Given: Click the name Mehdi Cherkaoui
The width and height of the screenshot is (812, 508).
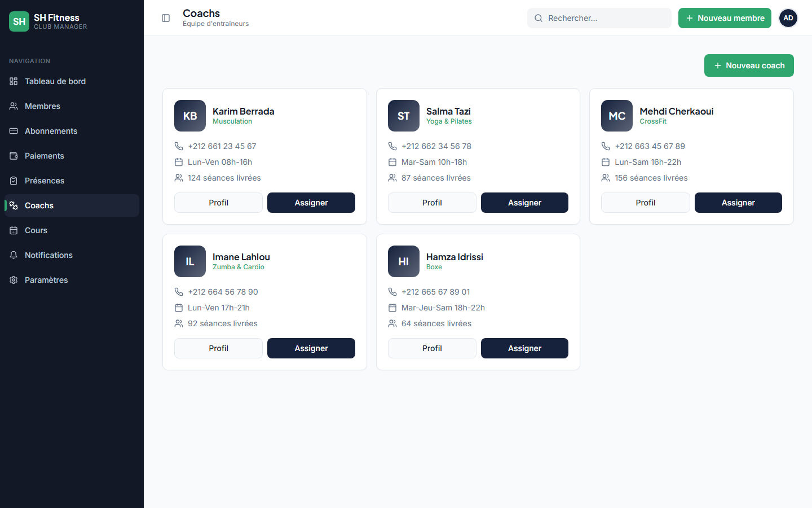Looking at the screenshot, I should click(677, 111).
